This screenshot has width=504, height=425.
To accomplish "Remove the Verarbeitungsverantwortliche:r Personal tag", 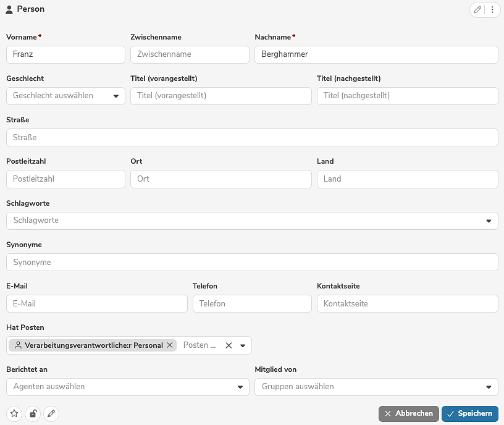I will 170,345.
